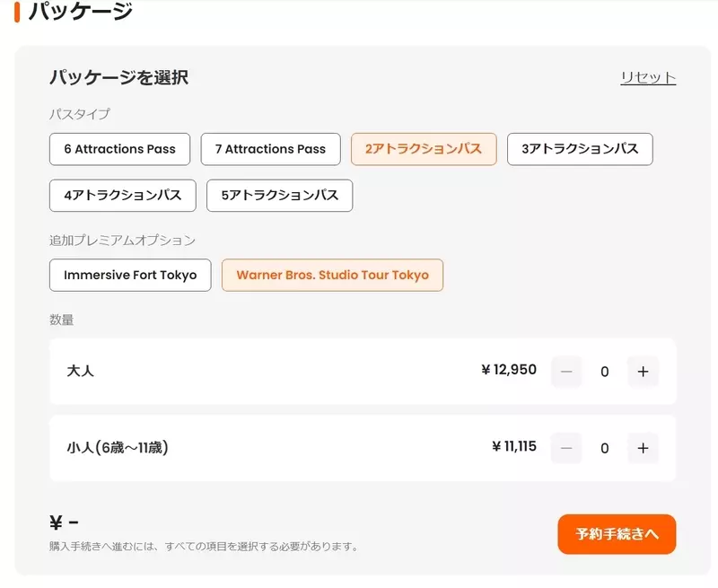This screenshot has height=588, width=718.
Task: Decrease 大人 quantity with minus icon
Action: [566, 372]
